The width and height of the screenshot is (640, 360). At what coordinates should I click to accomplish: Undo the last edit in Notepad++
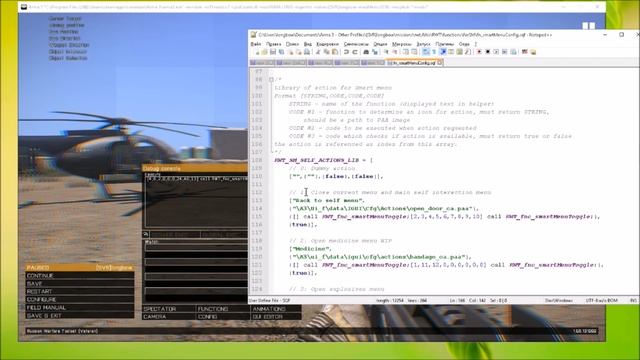click(x=346, y=52)
